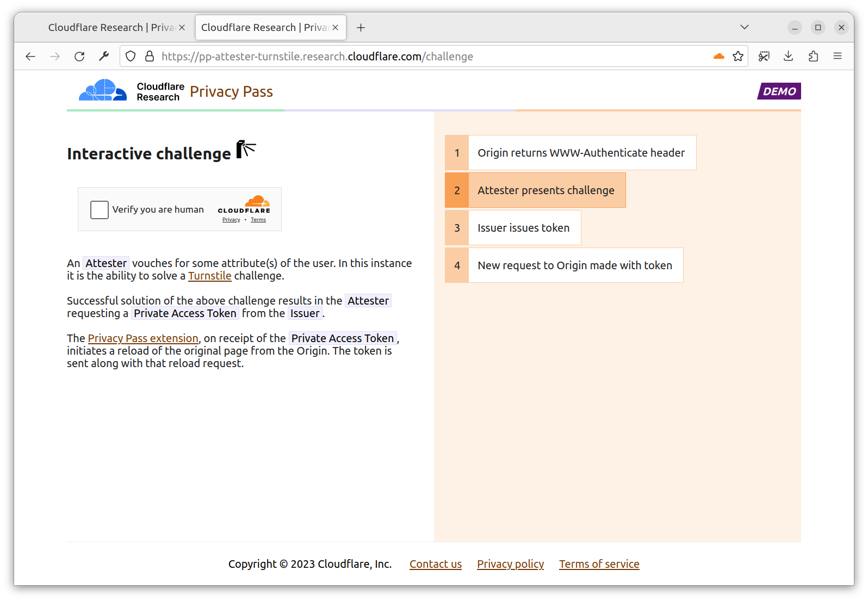Close the active Cloudflare Research tab
This screenshot has width=868, height=601.
pos(336,27)
